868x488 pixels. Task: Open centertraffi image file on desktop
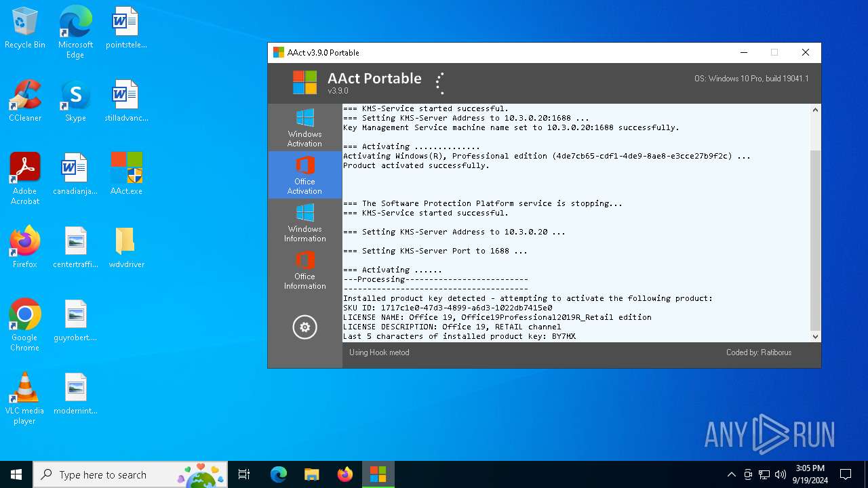pos(75,248)
